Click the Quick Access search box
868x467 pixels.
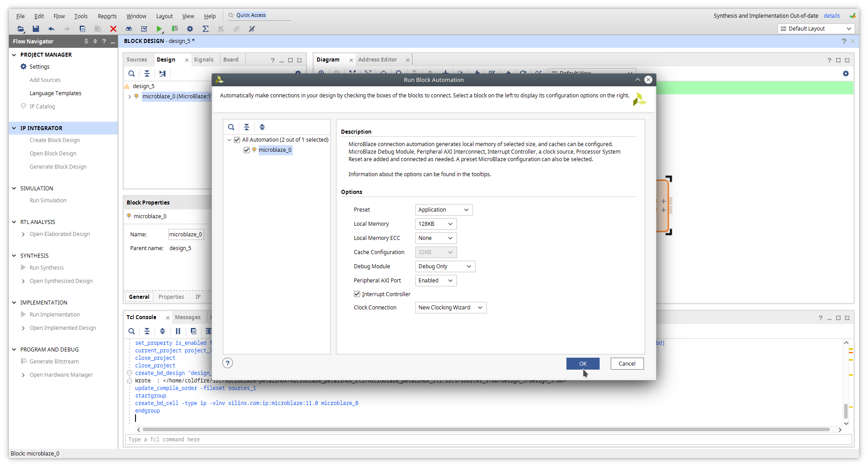[260, 15]
